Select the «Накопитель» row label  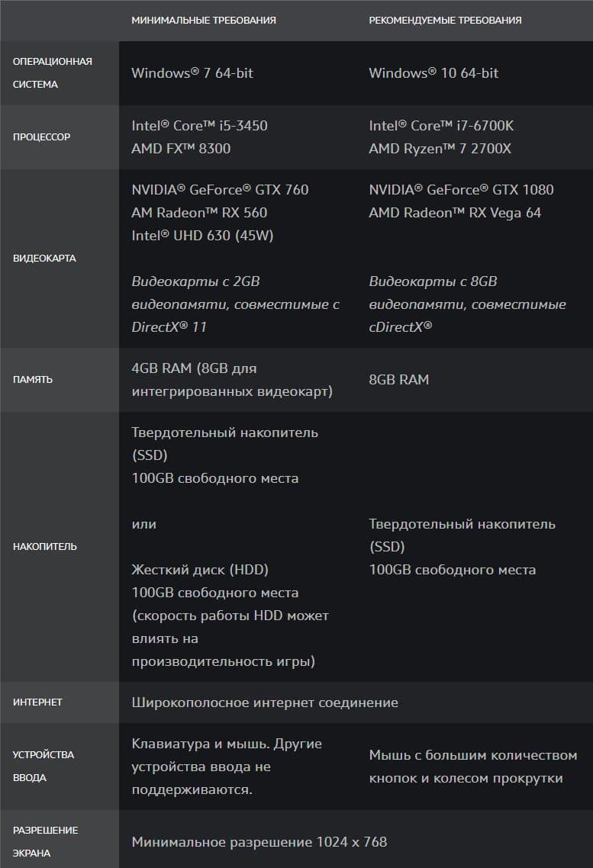click(45, 547)
